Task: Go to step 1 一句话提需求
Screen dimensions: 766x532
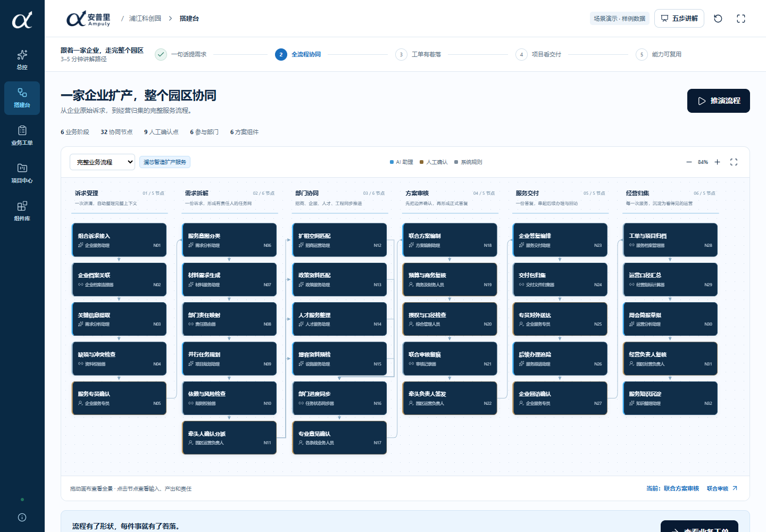Action: click(x=181, y=54)
